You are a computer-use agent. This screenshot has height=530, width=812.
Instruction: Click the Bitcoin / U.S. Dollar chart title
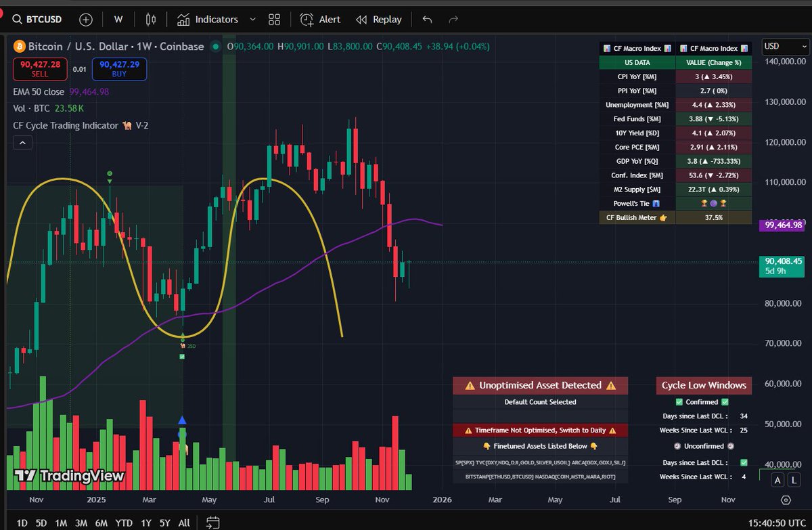(115, 47)
